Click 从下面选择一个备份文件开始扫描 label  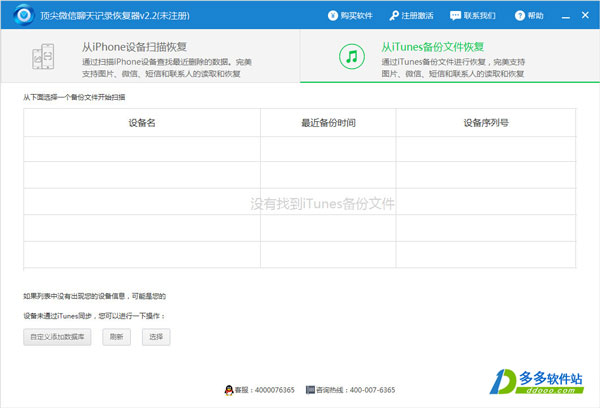(x=74, y=97)
